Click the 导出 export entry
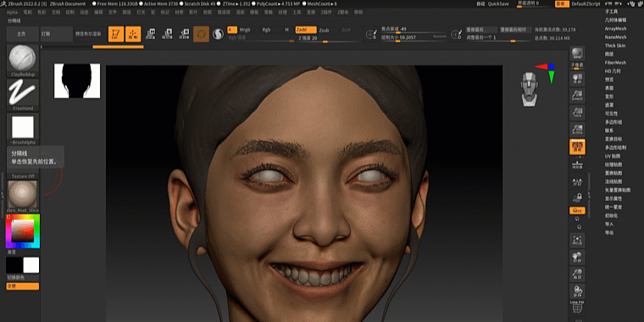Screen dimensions: 644x322 pos(609,232)
